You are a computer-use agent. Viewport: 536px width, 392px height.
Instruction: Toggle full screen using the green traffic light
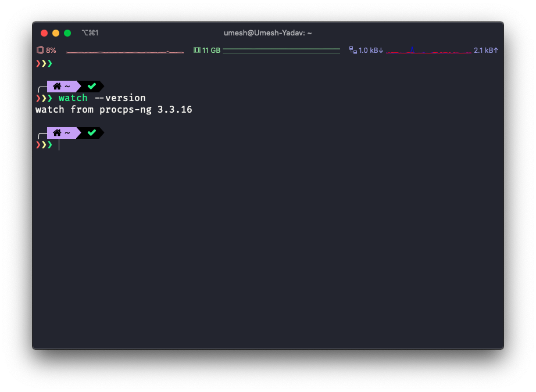click(x=67, y=33)
